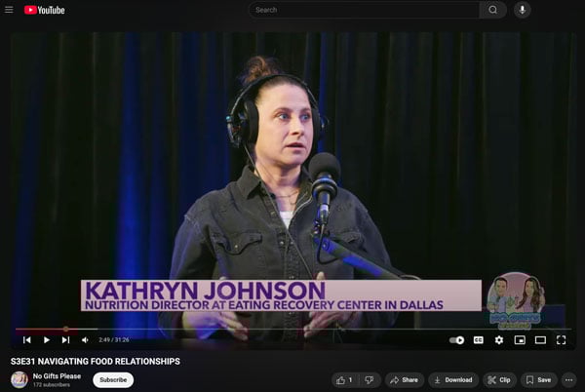
Task: Switch to theater mode
Action: point(540,340)
